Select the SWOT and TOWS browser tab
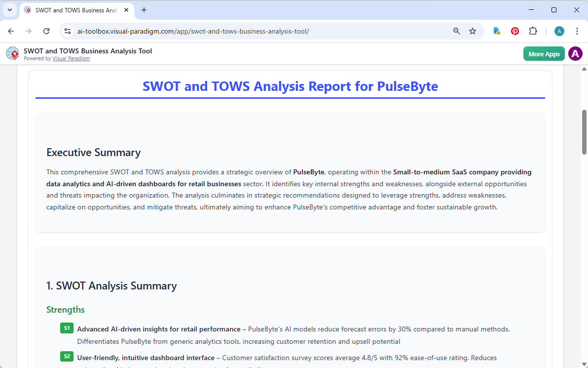The image size is (588, 368). (74, 10)
